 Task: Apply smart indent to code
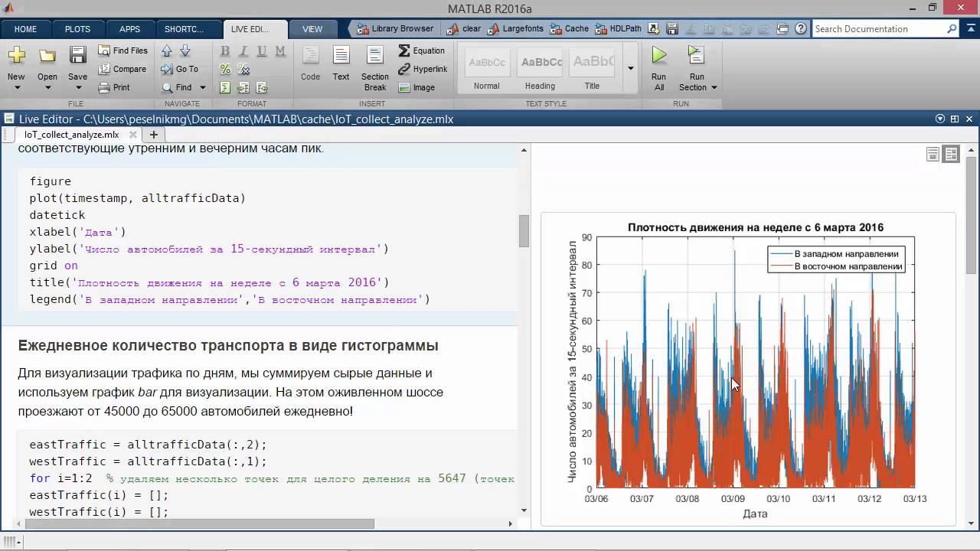click(x=225, y=88)
